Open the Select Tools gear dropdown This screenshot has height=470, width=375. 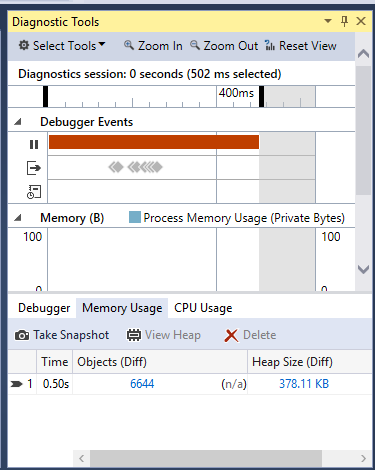[x=62, y=46]
